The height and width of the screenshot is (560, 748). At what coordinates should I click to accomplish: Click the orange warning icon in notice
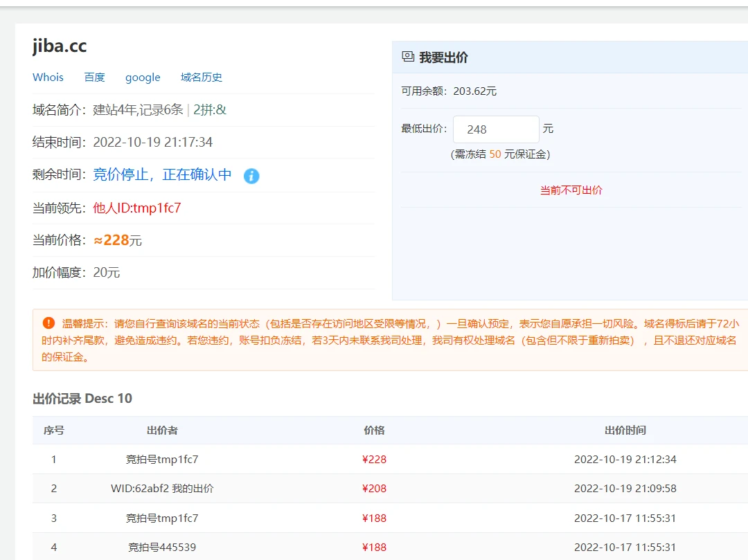pos(48,323)
